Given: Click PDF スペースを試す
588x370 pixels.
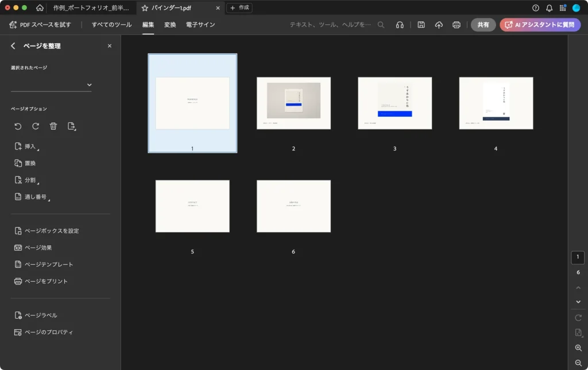Looking at the screenshot, I should click(40, 25).
